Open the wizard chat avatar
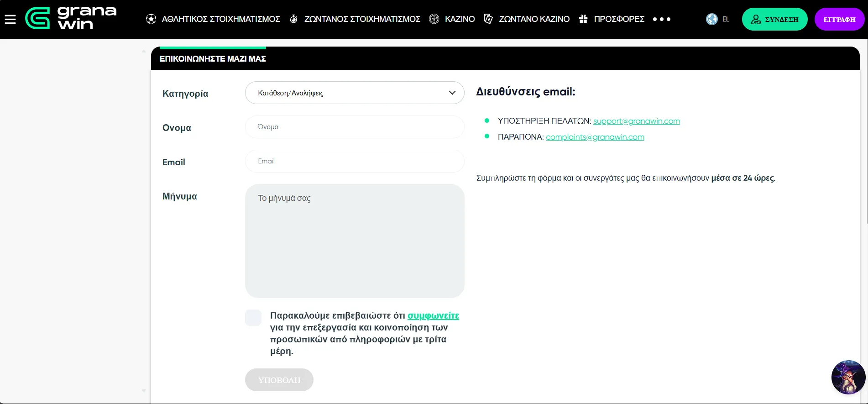The height and width of the screenshot is (404, 868). tap(848, 377)
